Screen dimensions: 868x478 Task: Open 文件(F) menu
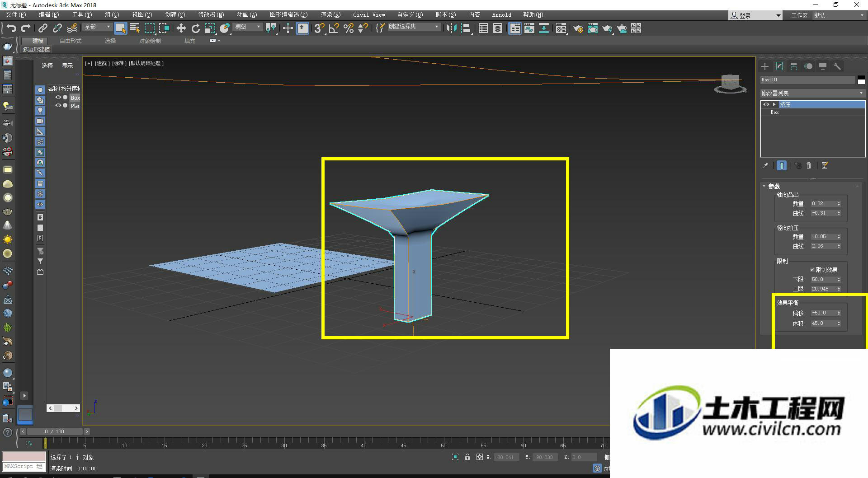pos(16,15)
